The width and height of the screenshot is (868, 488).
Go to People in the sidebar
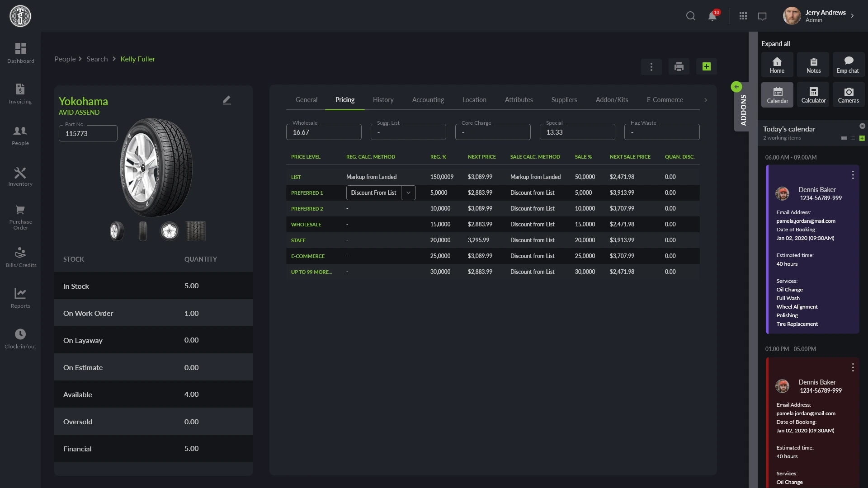tap(20, 135)
